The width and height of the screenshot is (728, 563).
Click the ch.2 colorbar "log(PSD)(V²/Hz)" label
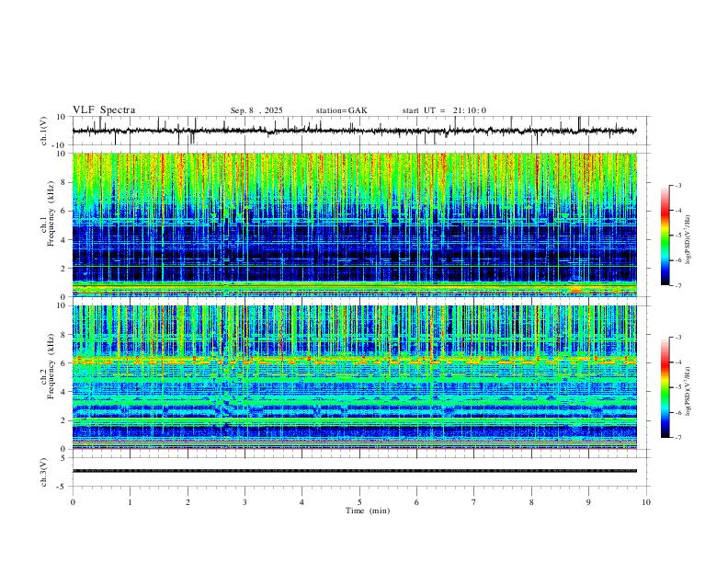(x=688, y=391)
